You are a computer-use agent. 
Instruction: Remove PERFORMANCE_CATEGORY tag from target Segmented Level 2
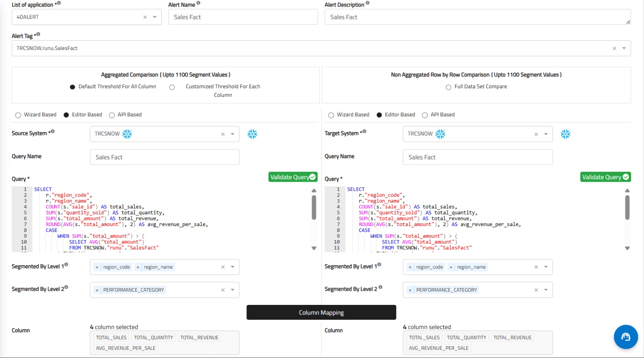pos(410,290)
